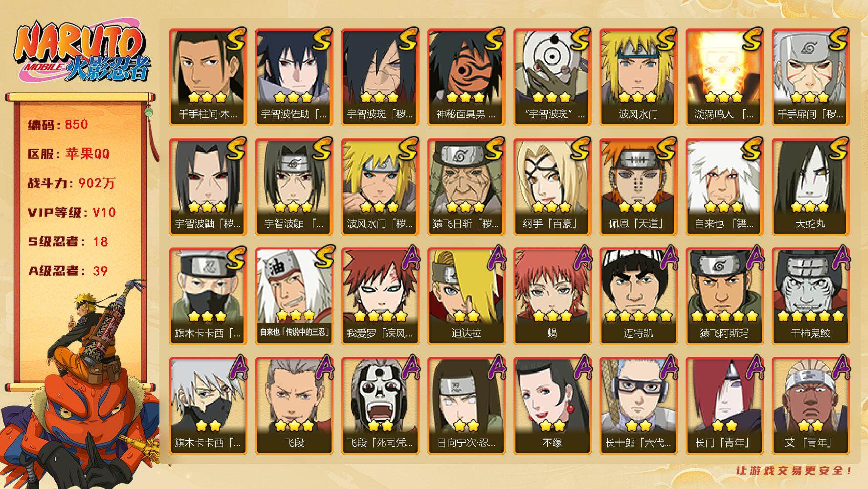Screen dimensions: 868x489
Task: Select the 迪达拉 A-rank card
Action: (x=466, y=296)
